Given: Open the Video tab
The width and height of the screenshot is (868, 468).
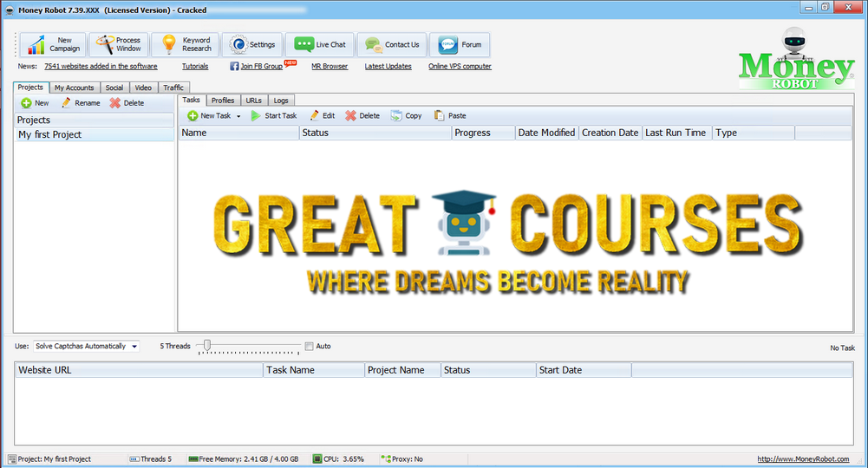Looking at the screenshot, I should (143, 88).
